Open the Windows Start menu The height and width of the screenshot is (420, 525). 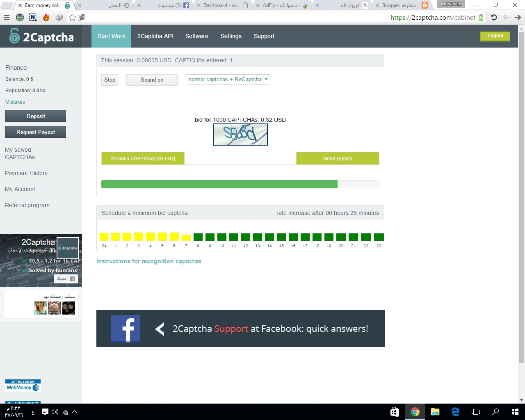(x=515, y=412)
